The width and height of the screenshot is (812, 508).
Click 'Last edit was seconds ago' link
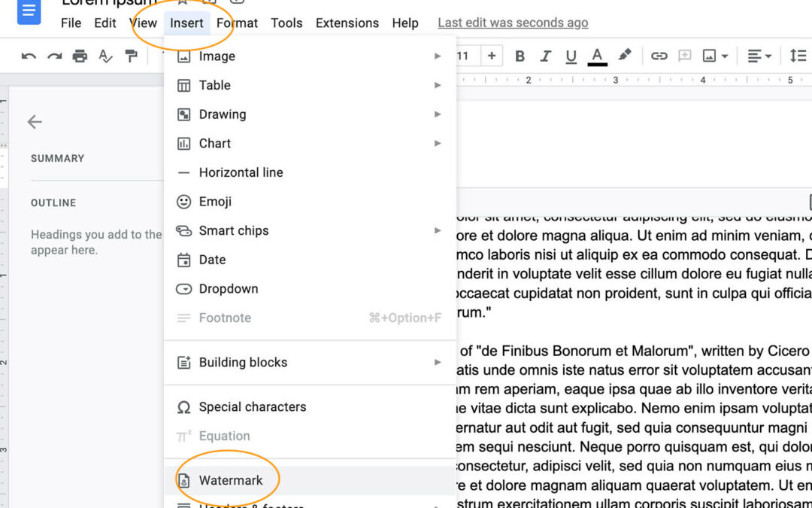513,23
